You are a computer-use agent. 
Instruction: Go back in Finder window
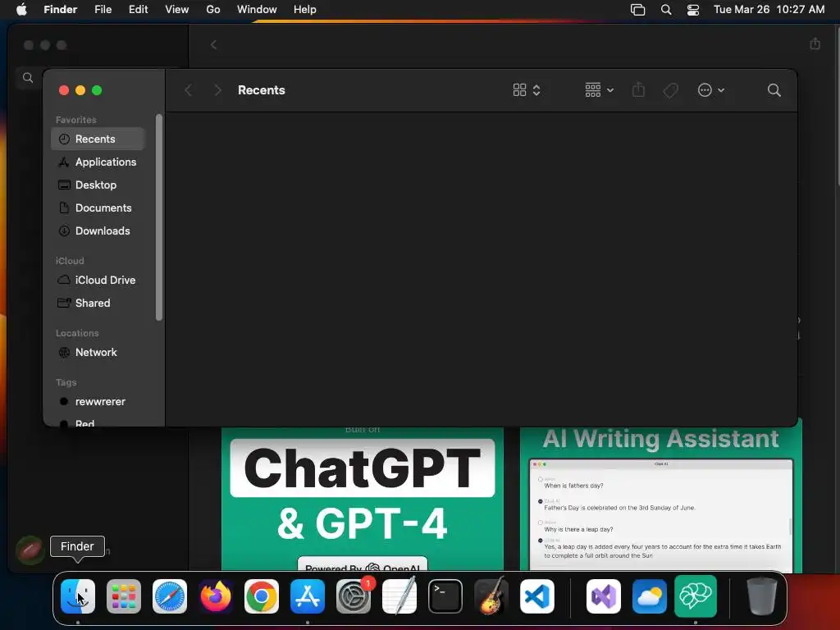188,90
